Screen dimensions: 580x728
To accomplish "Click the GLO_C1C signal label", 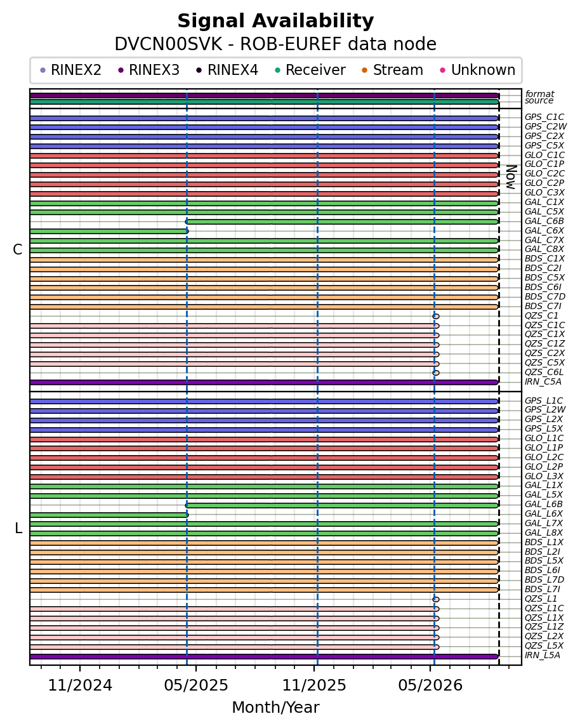I will coord(544,155).
